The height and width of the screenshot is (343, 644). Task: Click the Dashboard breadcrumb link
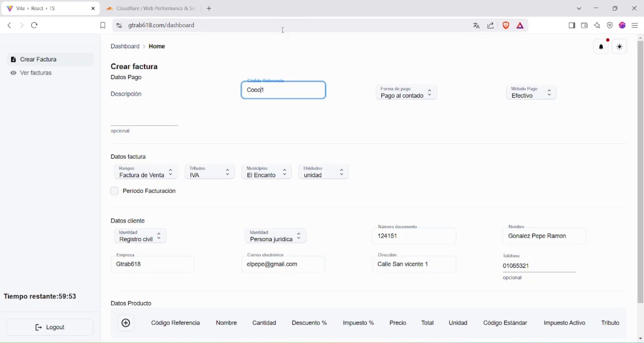tap(125, 46)
